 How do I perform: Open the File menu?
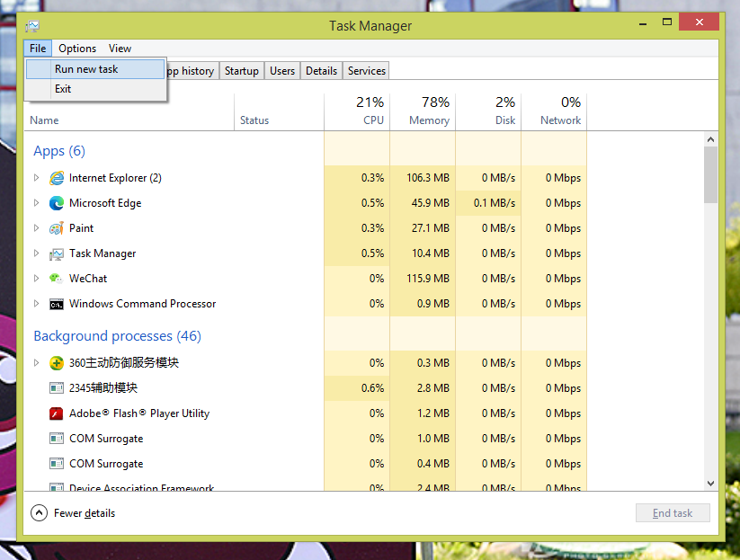(38, 49)
